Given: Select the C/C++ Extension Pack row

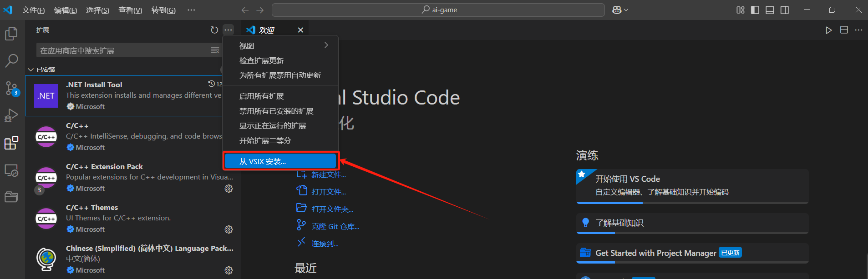Looking at the screenshot, I should point(132,178).
